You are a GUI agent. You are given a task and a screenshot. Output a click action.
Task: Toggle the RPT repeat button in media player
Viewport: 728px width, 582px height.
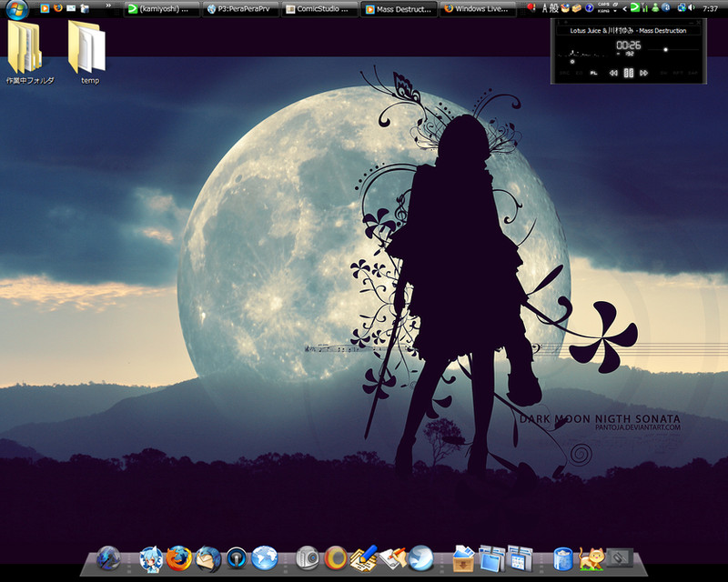(x=678, y=73)
